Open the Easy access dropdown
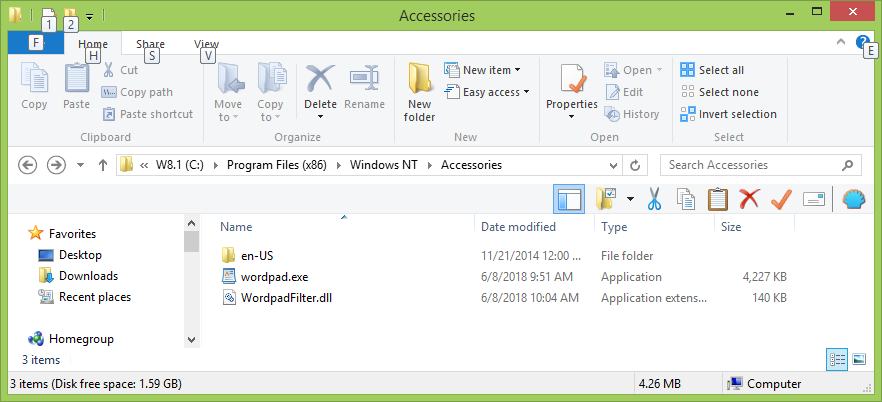 coord(487,92)
